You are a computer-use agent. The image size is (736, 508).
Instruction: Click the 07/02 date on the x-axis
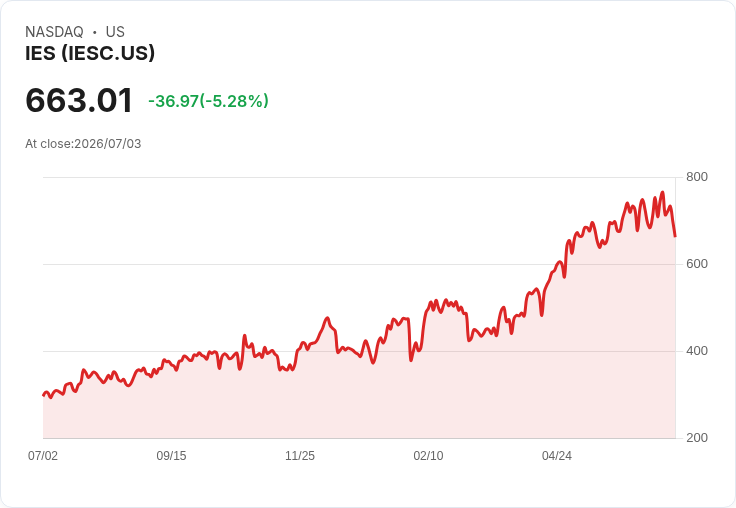tap(43, 455)
